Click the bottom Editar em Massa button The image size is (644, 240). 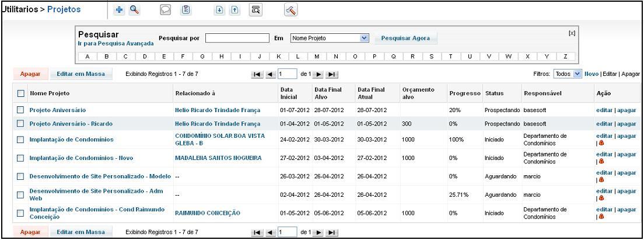tap(80, 232)
